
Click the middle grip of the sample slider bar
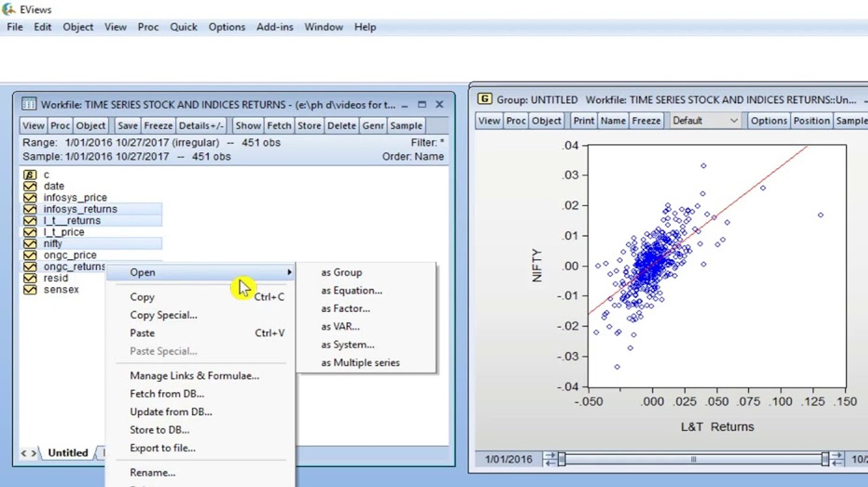pos(693,459)
